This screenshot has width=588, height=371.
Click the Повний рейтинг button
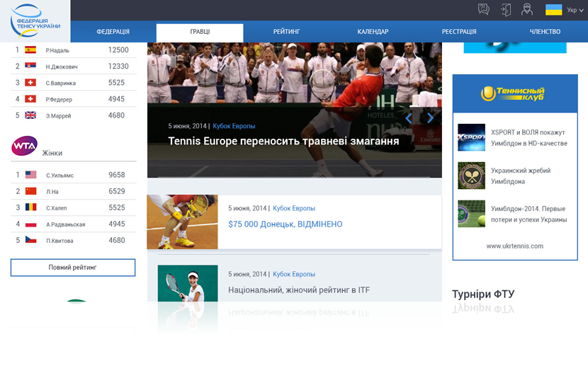(73, 268)
